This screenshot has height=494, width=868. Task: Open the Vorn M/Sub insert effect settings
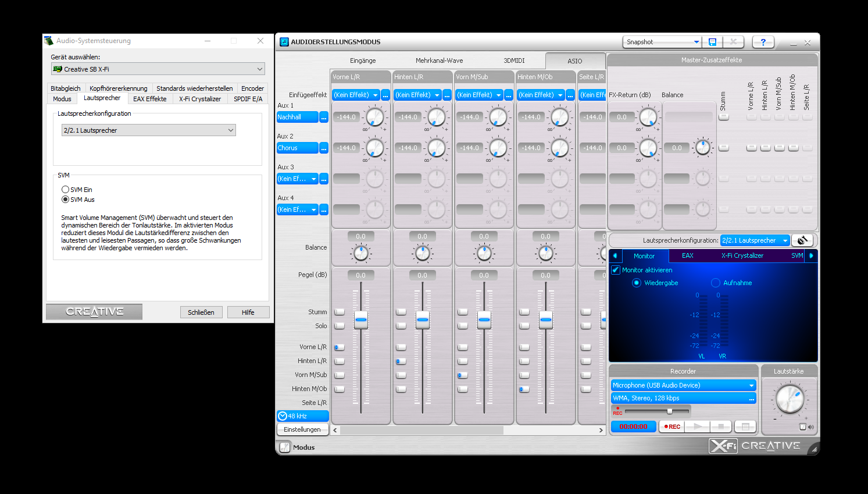click(x=509, y=95)
